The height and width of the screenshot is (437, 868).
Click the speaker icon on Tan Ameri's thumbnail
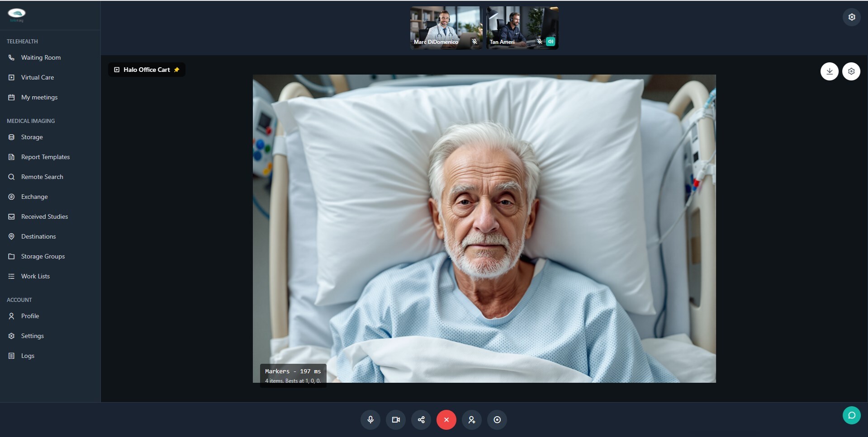pyautogui.click(x=550, y=42)
